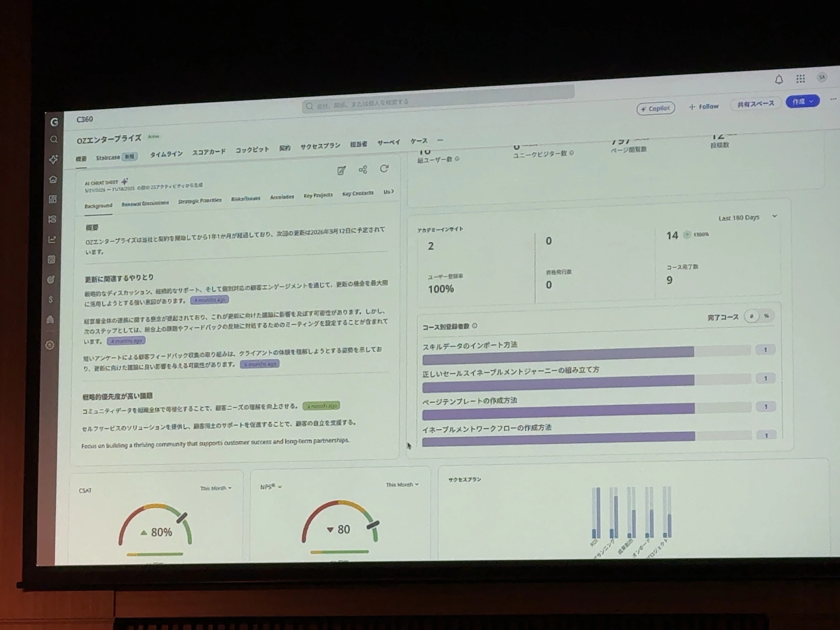
Task: Click the Follow button
Action: point(704,107)
